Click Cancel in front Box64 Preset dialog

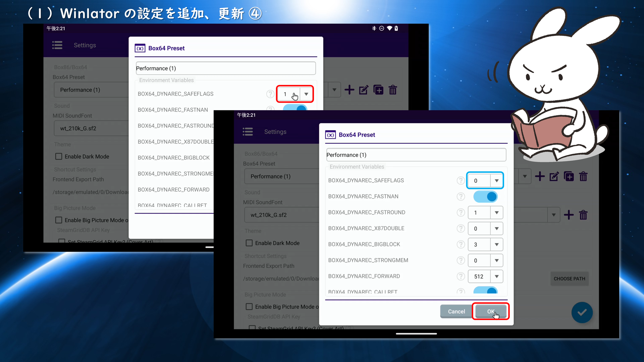(456, 311)
